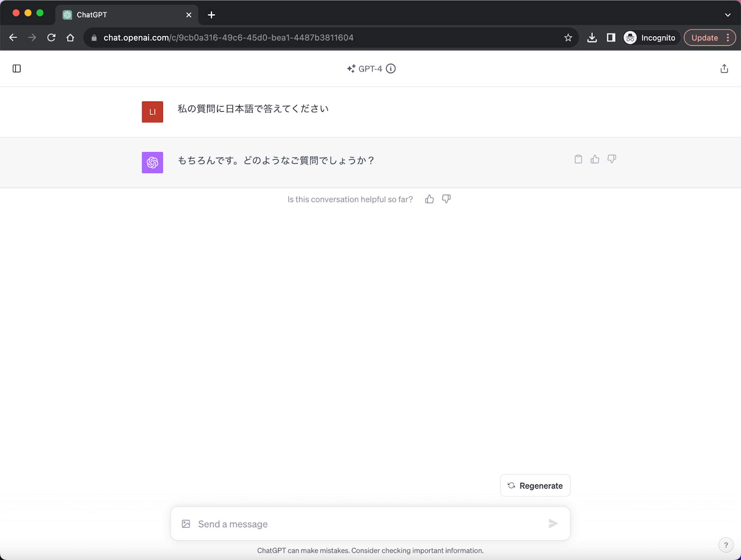
Task: Select the ChatGPT browser tab
Action: click(126, 15)
